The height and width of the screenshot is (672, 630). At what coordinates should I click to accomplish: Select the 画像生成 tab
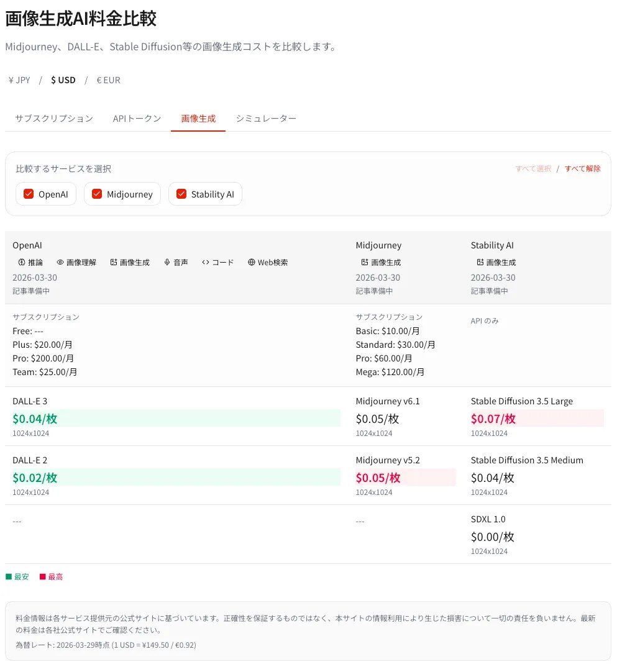(x=198, y=118)
